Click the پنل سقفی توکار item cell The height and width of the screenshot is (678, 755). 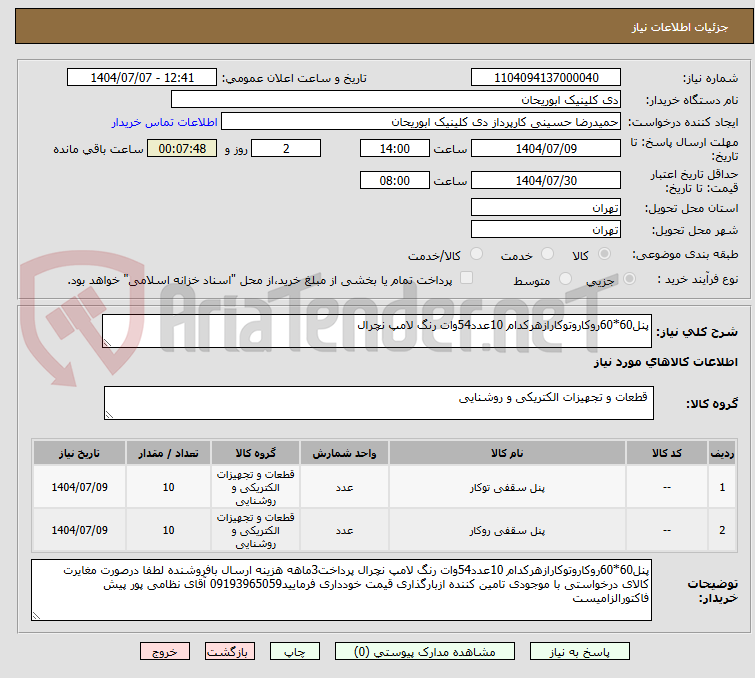pyautogui.click(x=507, y=487)
